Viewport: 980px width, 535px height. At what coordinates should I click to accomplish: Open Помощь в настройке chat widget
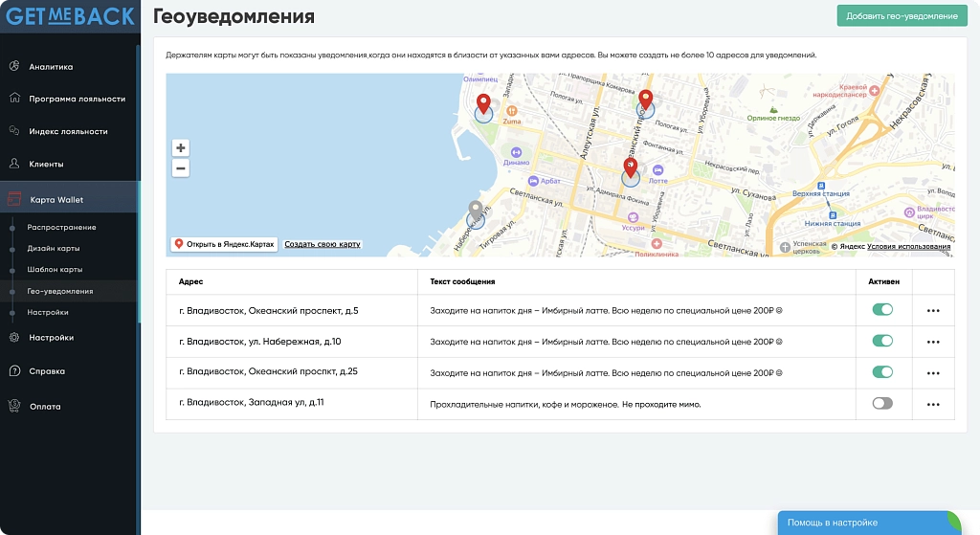pos(869,523)
